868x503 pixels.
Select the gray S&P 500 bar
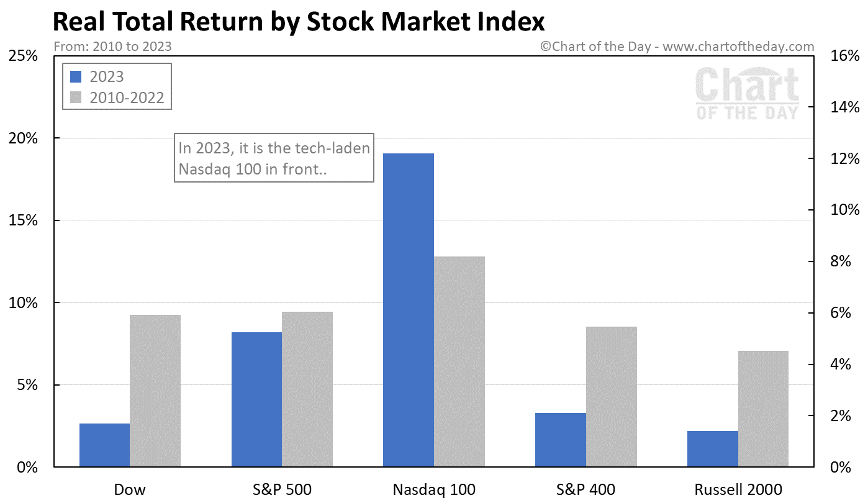307,389
